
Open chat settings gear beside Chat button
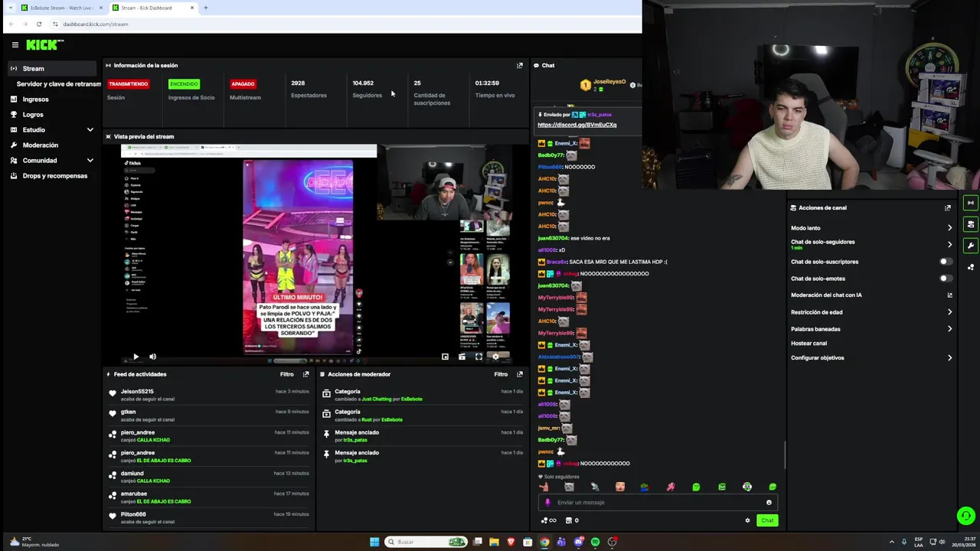click(x=747, y=520)
